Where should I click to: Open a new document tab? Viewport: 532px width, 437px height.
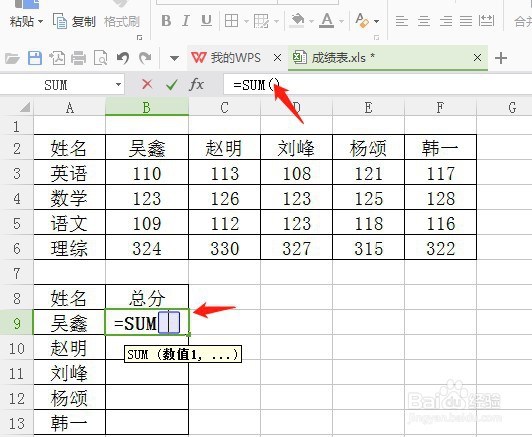pos(501,58)
